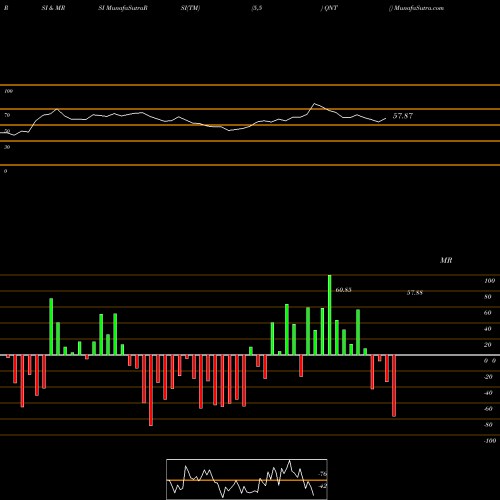Select the 100 axis label on MRSI scale
The width and height of the screenshot is (500, 500).
point(489,281)
